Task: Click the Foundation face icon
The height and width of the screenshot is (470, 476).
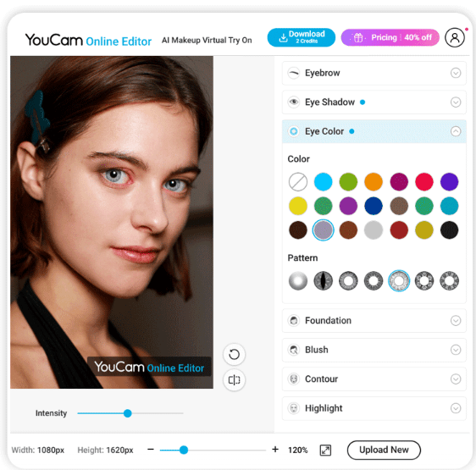Action: point(294,320)
